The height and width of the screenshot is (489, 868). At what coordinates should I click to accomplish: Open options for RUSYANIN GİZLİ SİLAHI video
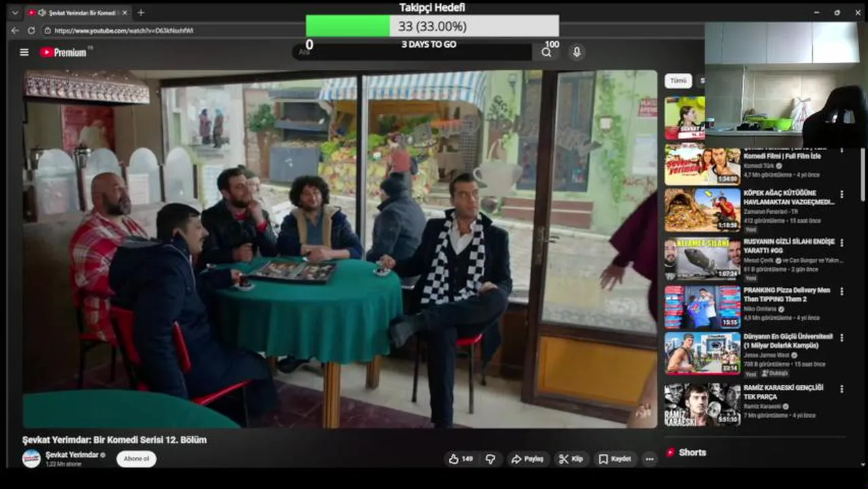pyautogui.click(x=842, y=242)
